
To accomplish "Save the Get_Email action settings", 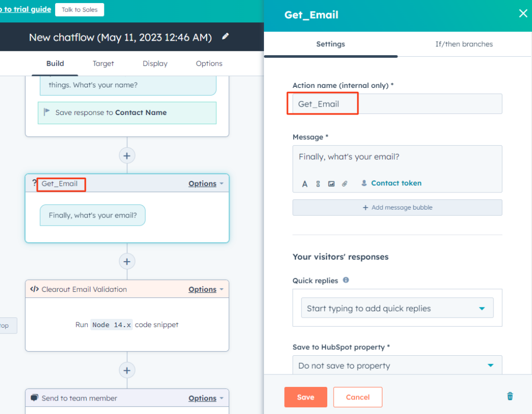I will 305,397.
